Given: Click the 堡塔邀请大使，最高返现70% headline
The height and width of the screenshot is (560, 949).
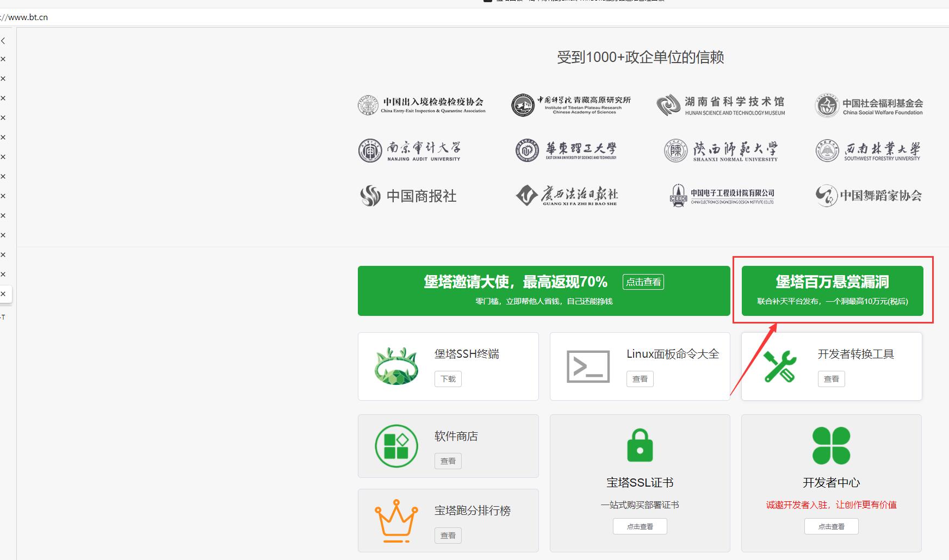Looking at the screenshot, I should pyautogui.click(x=516, y=282).
